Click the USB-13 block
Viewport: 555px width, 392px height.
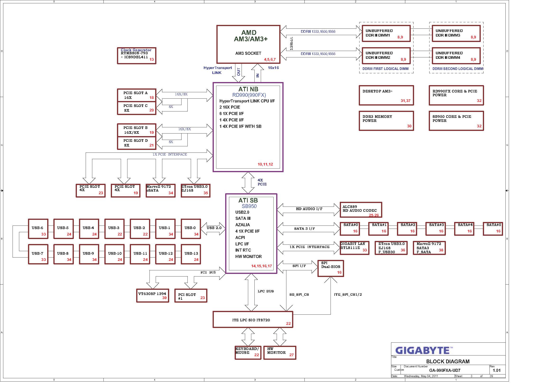tap(191, 254)
